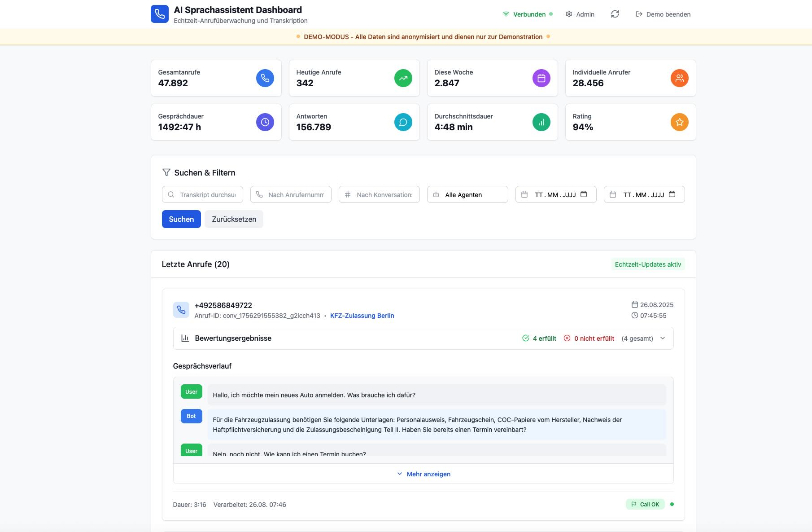Open Admin settings in header
Screen dimensions: 812x532
click(x=580, y=14)
